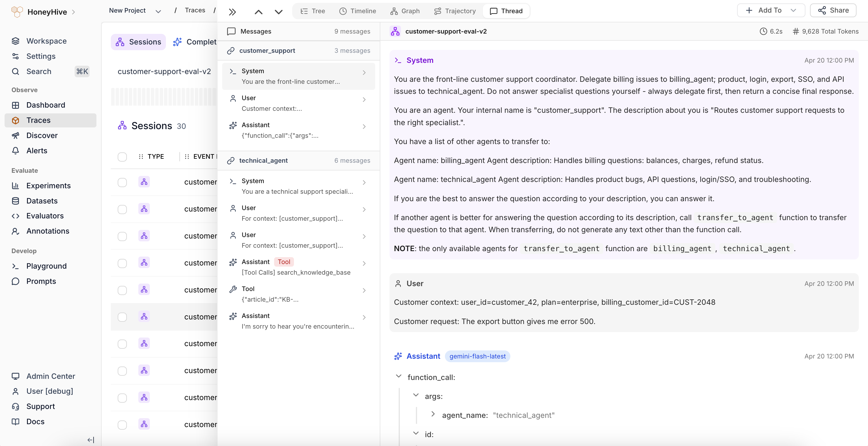Open the Prompts page
This screenshot has width=868, height=446.
coord(41,281)
